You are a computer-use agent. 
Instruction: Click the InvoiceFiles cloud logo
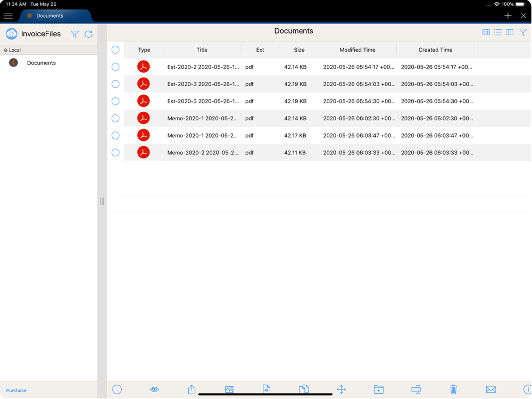pyautogui.click(x=12, y=34)
